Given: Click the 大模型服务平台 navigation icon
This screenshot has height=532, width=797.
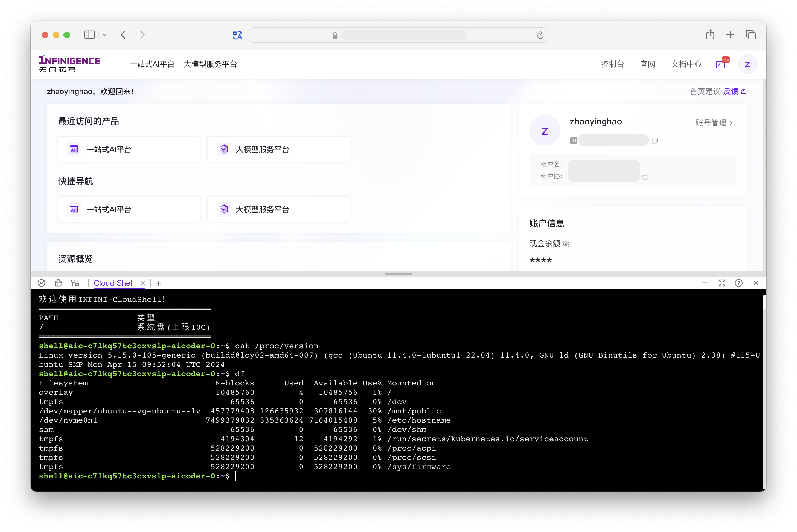Looking at the screenshot, I should point(211,65).
